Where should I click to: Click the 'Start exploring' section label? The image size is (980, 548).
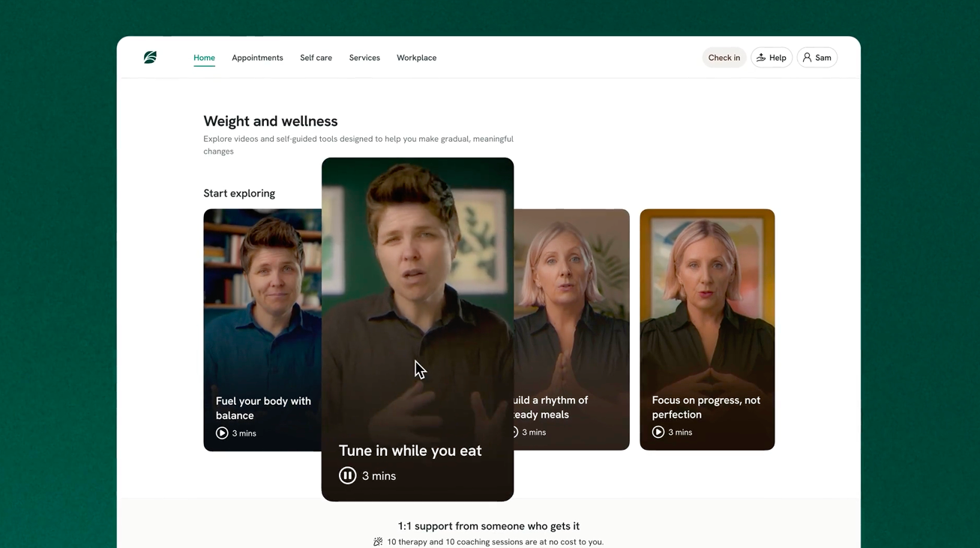point(239,193)
